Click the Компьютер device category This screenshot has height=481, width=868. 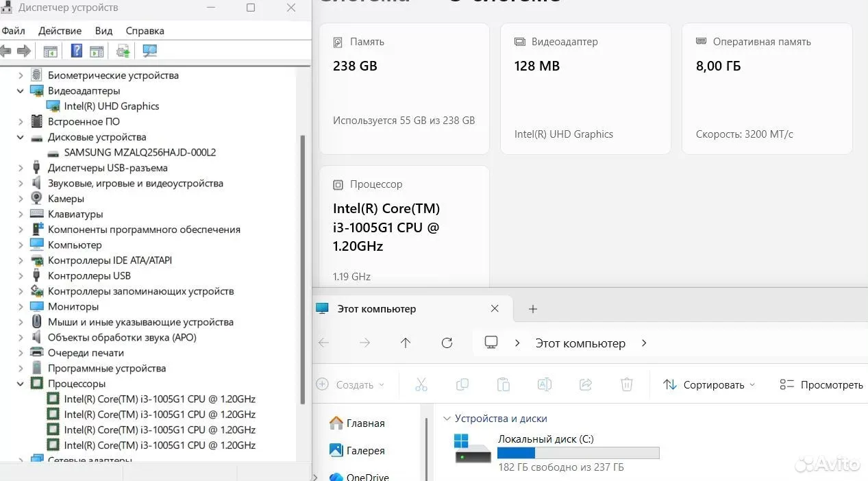pyautogui.click(x=75, y=245)
